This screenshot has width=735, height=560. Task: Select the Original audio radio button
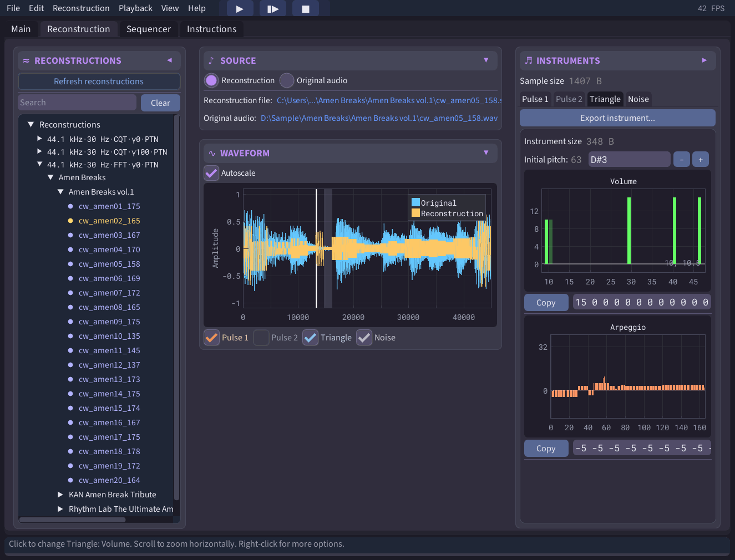[287, 80]
